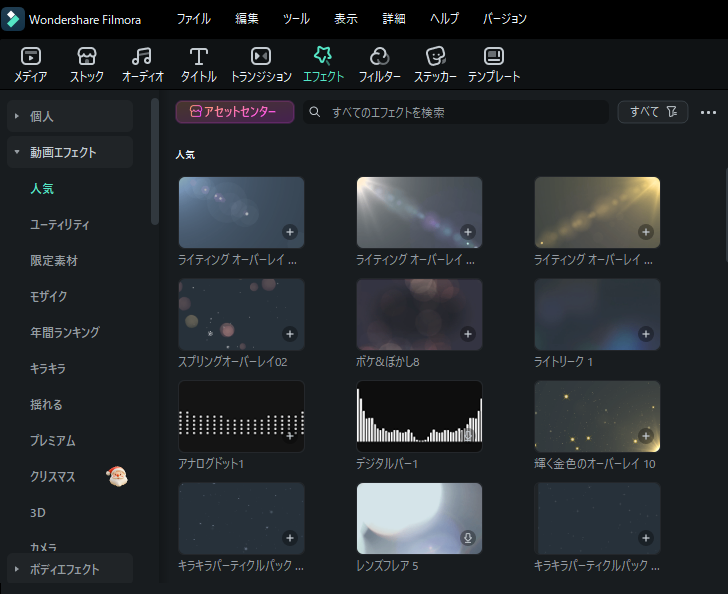Open the ヘルプ menu
728x594 pixels.
pos(444,19)
